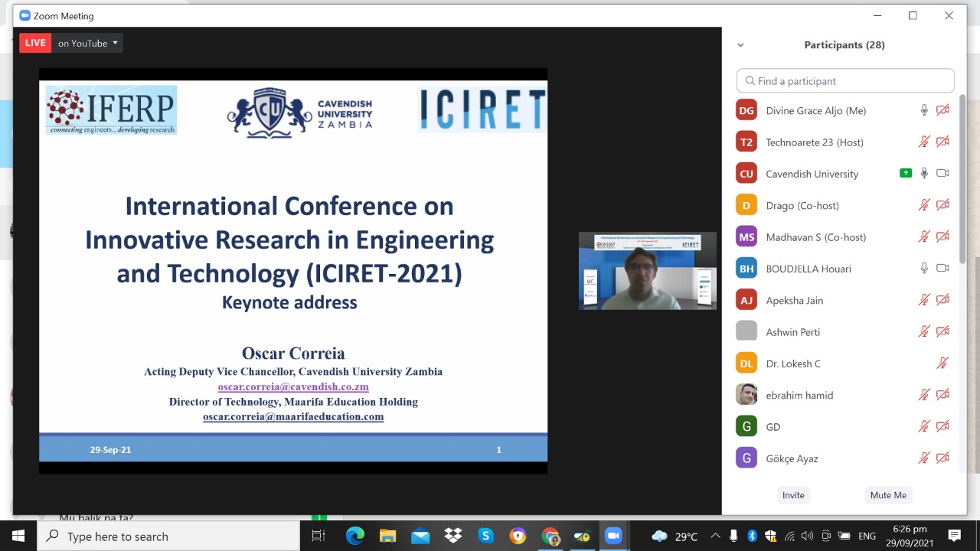The image size is (980, 551).
Task: Click video-off icon of Apeksha Jain
Action: tap(942, 300)
